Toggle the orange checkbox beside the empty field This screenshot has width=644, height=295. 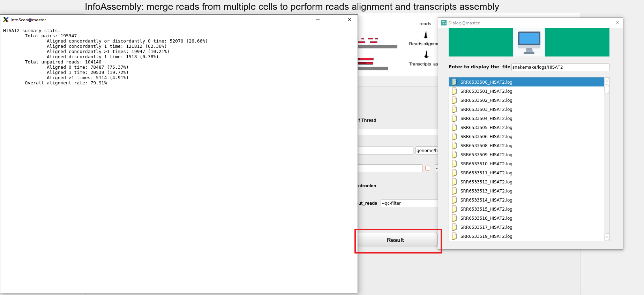click(428, 168)
